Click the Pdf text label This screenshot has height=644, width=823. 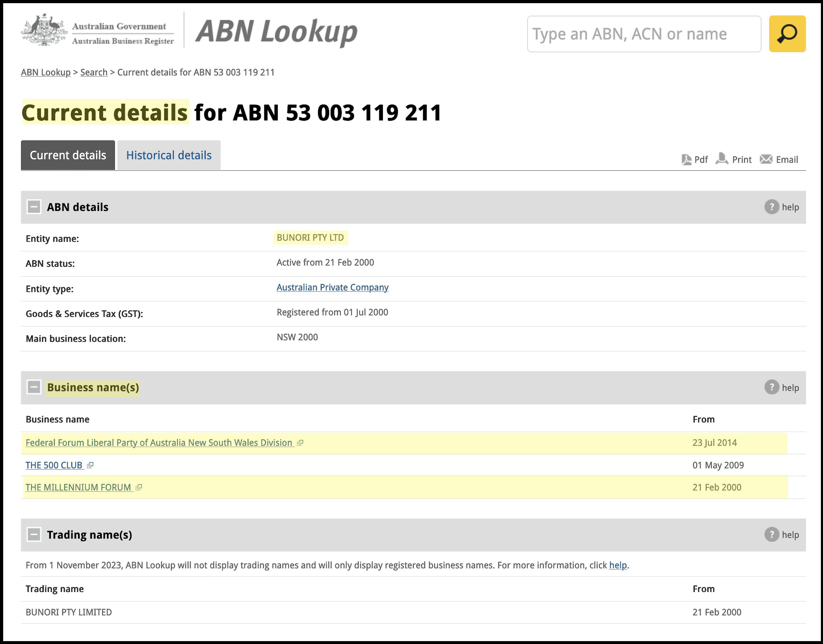701,159
